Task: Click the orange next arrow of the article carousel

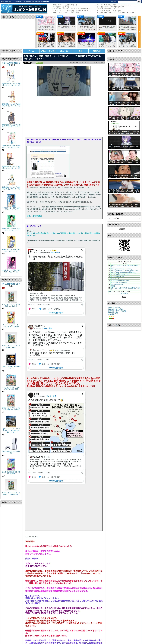Action: [x=139, y=32]
